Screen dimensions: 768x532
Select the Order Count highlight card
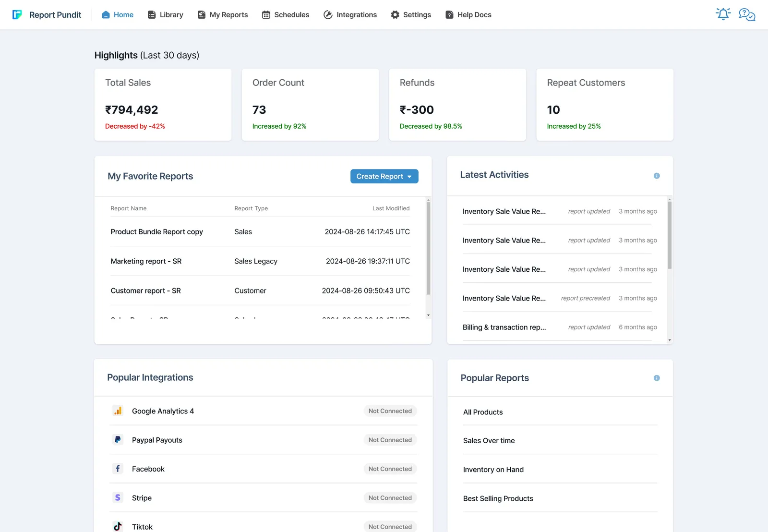310,105
